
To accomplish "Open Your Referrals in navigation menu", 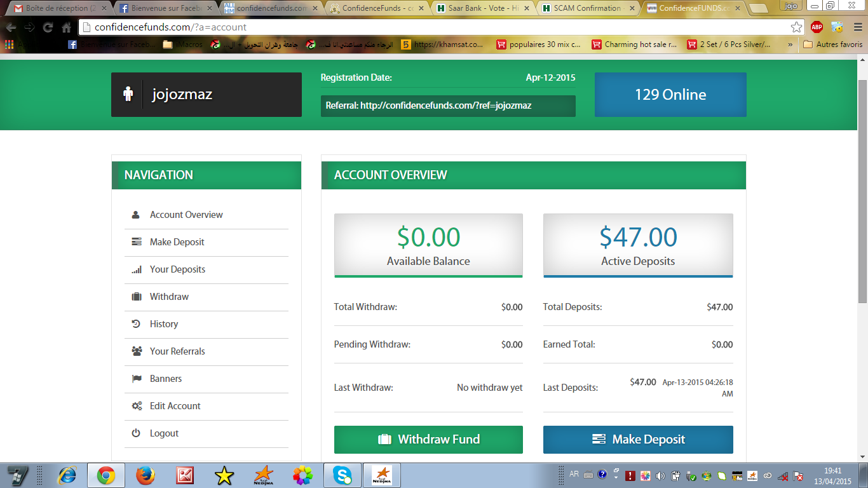I will click(177, 351).
